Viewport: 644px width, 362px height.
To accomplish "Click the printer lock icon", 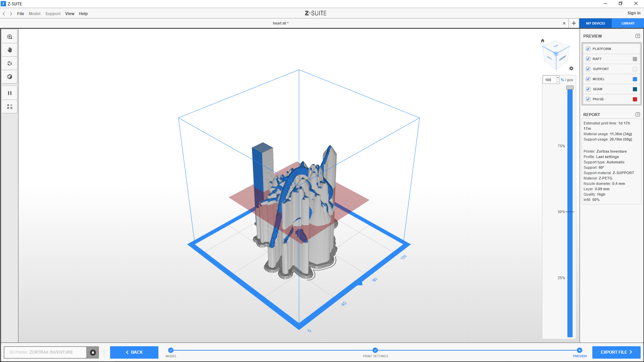I will tap(93, 352).
